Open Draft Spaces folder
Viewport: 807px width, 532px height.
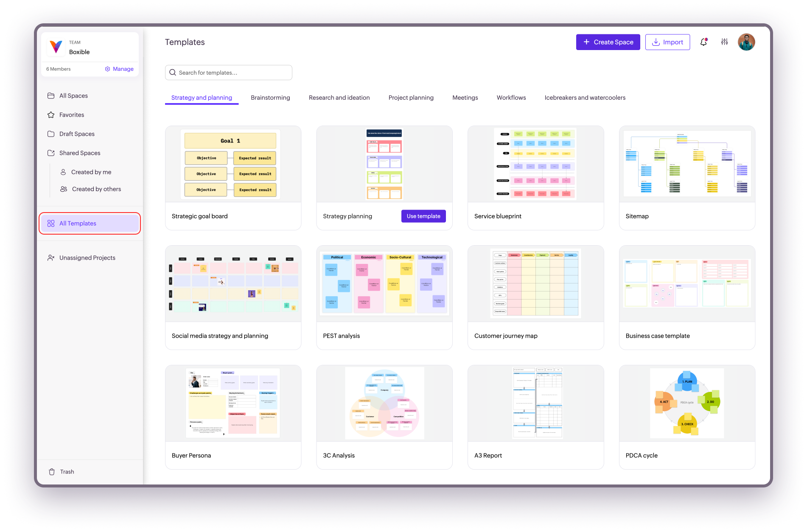coord(77,134)
